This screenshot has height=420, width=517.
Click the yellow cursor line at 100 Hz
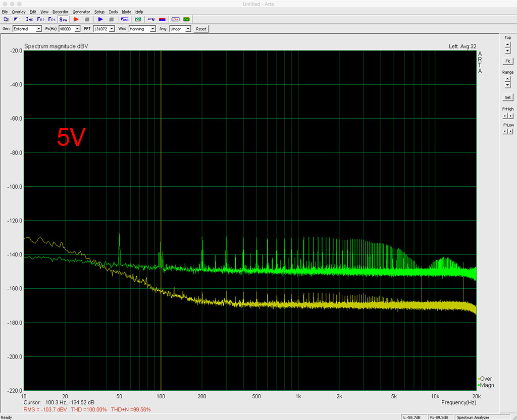pyautogui.click(x=161, y=220)
